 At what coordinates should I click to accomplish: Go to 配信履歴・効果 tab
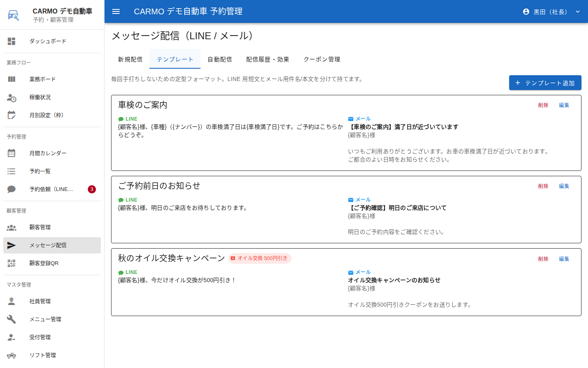point(267,59)
